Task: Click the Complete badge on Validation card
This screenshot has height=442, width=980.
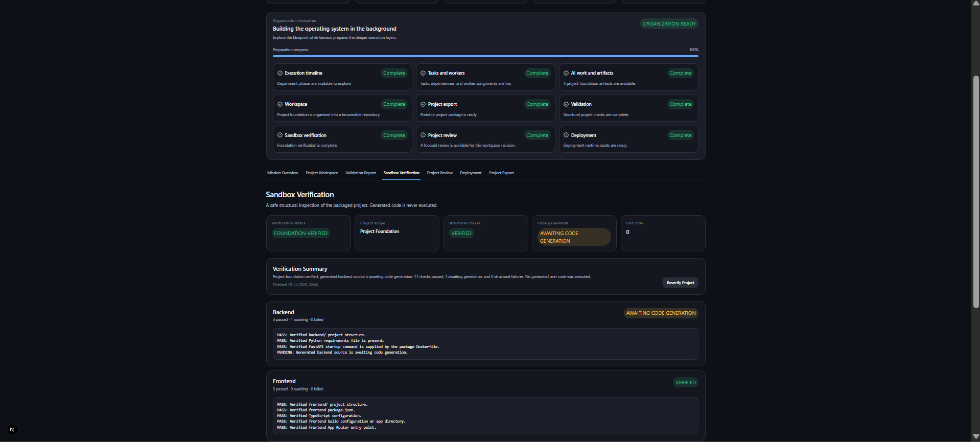Action: click(681, 104)
